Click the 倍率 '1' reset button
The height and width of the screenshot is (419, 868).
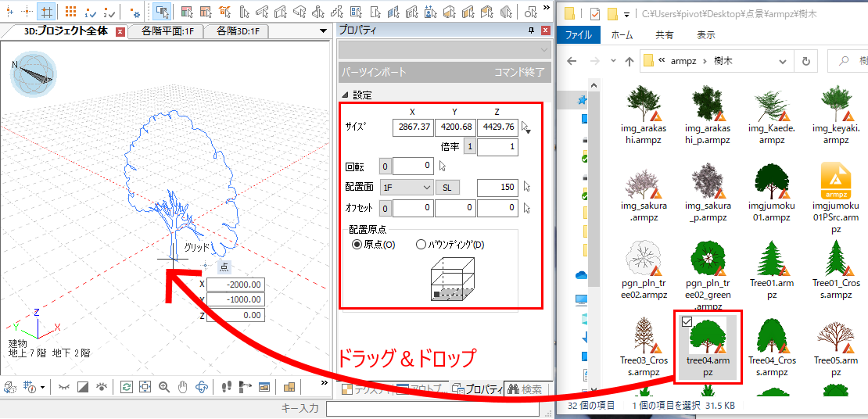click(x=469, y=147)
